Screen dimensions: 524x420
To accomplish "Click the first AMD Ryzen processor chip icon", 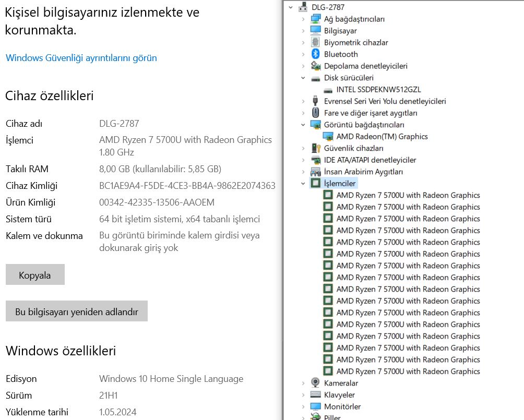I will click(x=328, y=195).
